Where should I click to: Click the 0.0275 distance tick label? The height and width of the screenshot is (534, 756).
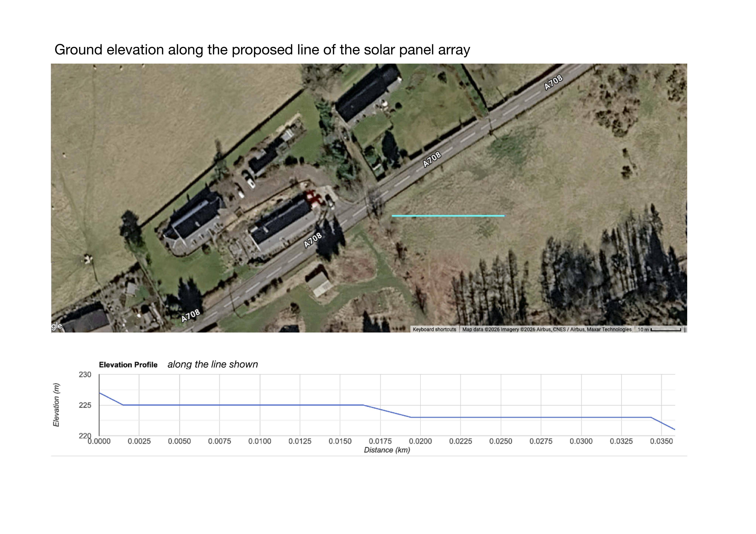coord(541,441)
